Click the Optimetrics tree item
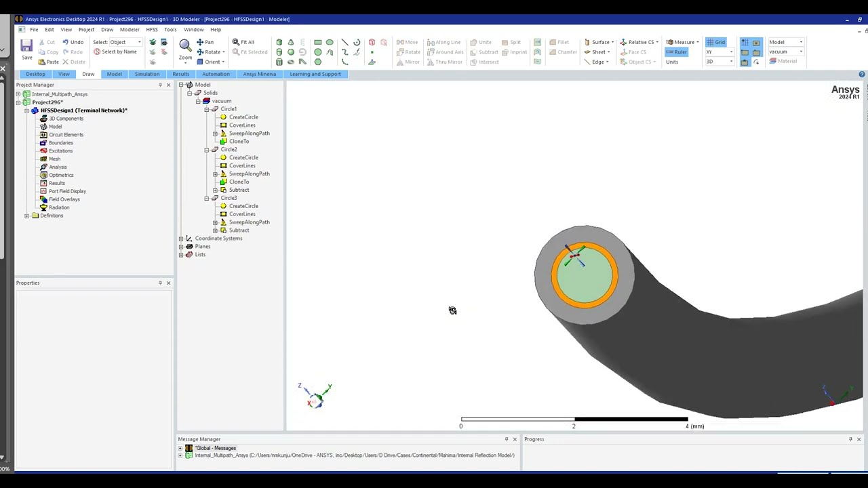The image size is (868, 488). coord(61,175)
